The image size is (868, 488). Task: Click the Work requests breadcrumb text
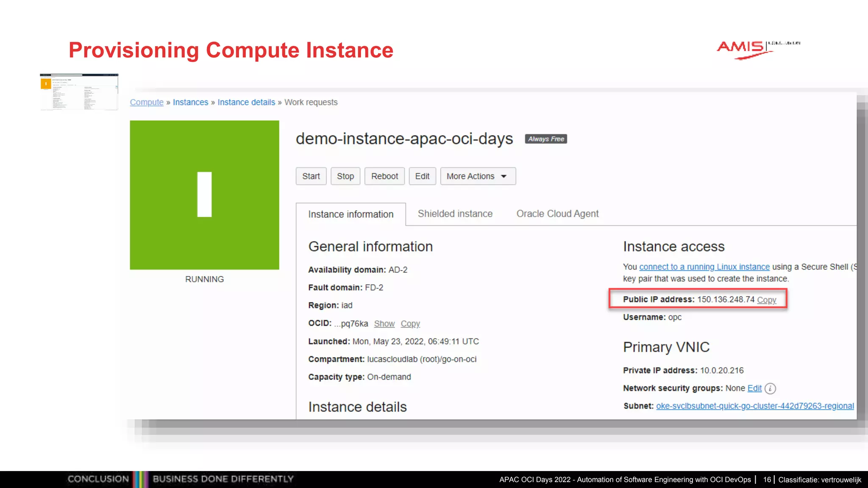(311, 102)
